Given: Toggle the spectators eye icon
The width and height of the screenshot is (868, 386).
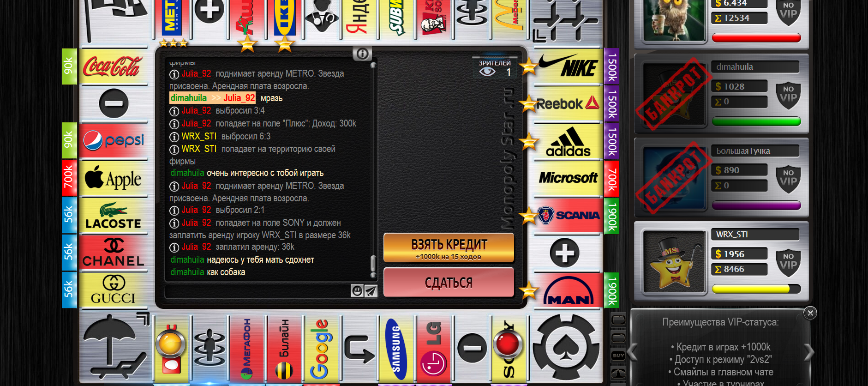Looking at the screenshot, I should (487, 72).
